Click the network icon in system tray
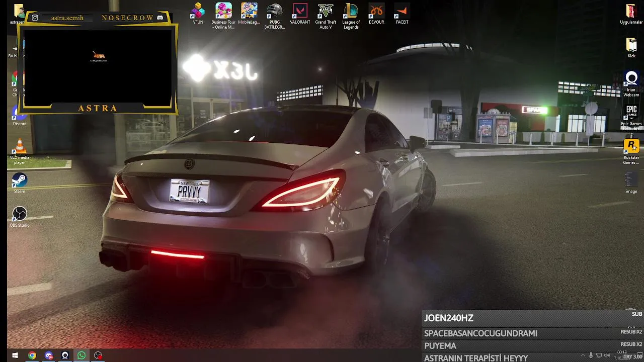Screen dimensions: 644x362 (599, 355)
